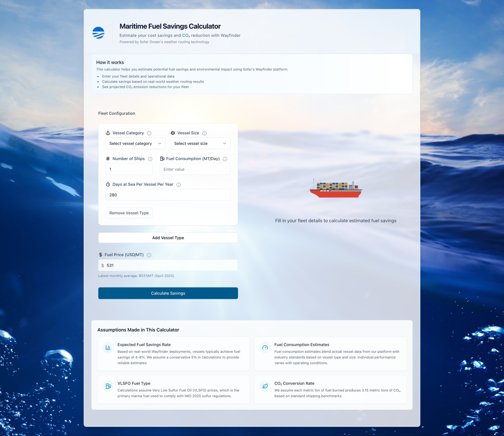The width and height of the screenshot is (504, 436).
Task: Click the Number of Ships input field
Action: pos(129,169)
